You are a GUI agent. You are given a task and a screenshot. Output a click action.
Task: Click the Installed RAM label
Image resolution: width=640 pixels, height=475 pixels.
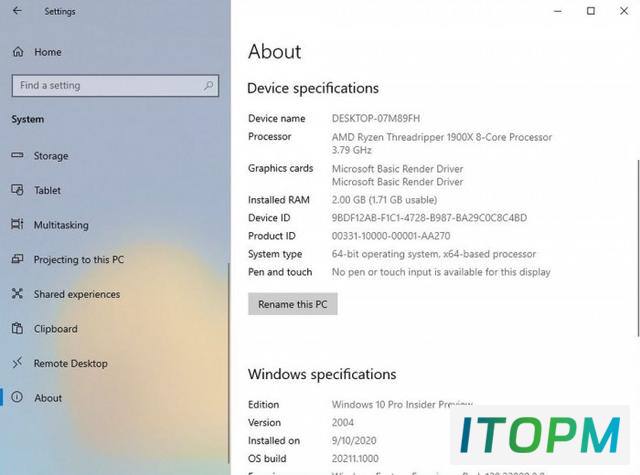[x=279, y=200]
